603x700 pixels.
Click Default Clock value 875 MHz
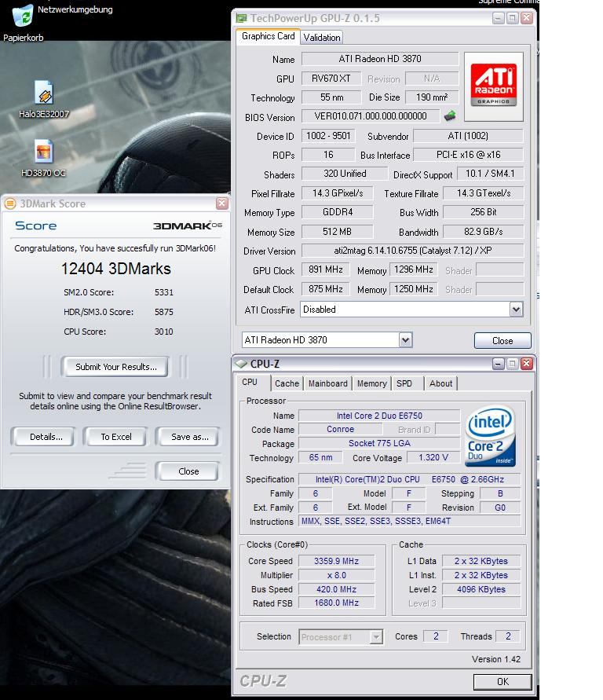pyautogui.click(x=326, y=289)
